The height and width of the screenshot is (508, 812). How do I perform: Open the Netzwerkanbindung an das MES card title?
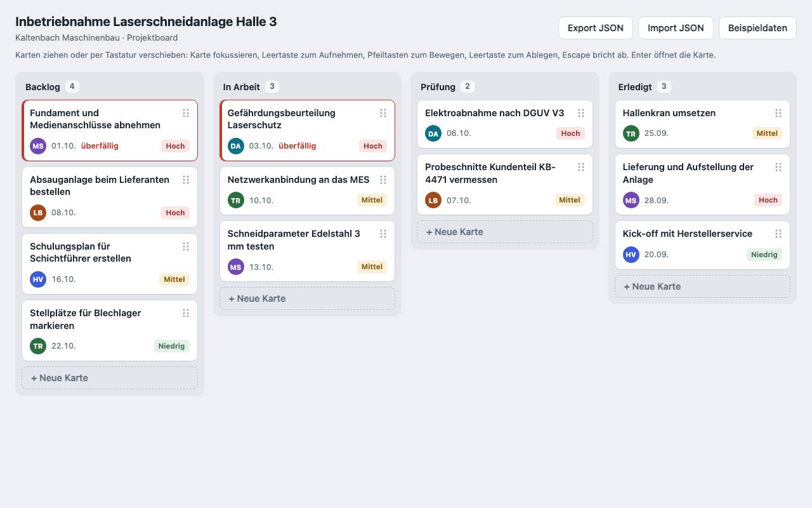(298, 180)
